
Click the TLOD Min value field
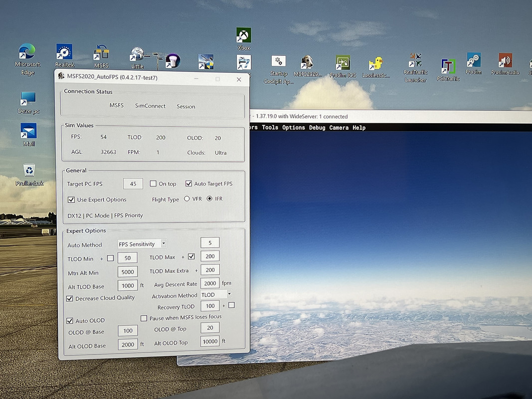click(128, 258)
